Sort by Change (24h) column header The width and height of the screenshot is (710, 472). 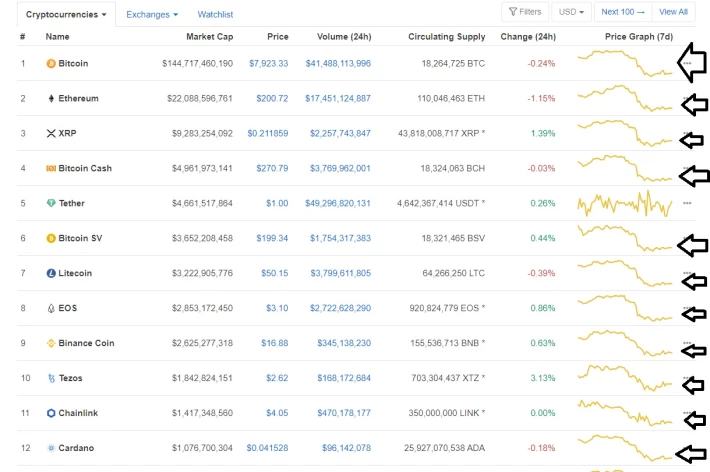[x=528, y=37]
